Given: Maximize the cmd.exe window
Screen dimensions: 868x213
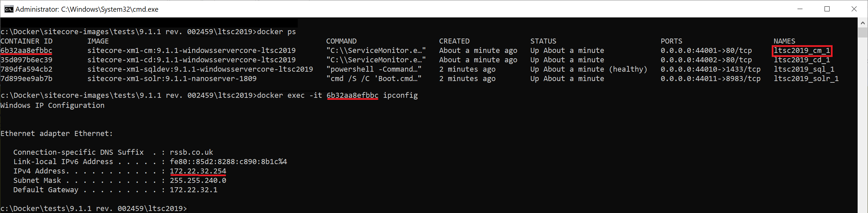Looking at the screenshot, I should pos(827,9).
